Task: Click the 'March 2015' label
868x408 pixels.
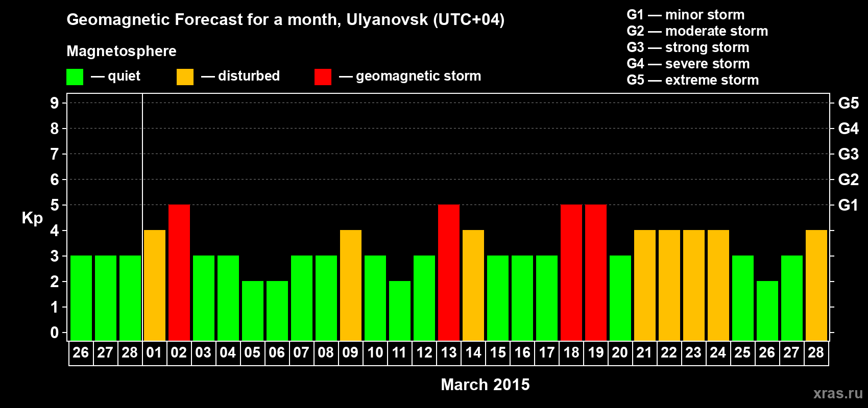Action: [485, 385]
